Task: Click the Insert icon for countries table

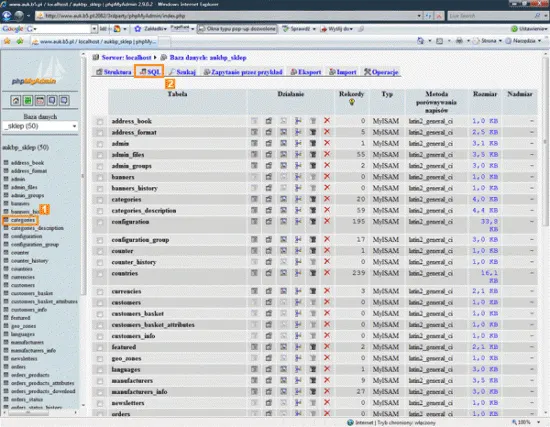Action: [298, 273]
